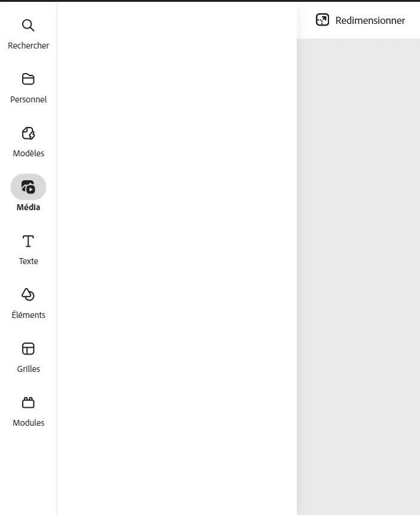Choose the Modèles text label
The height and width of the screenshot is (515, 420).
pyautogui.click(x=29, y=153)
